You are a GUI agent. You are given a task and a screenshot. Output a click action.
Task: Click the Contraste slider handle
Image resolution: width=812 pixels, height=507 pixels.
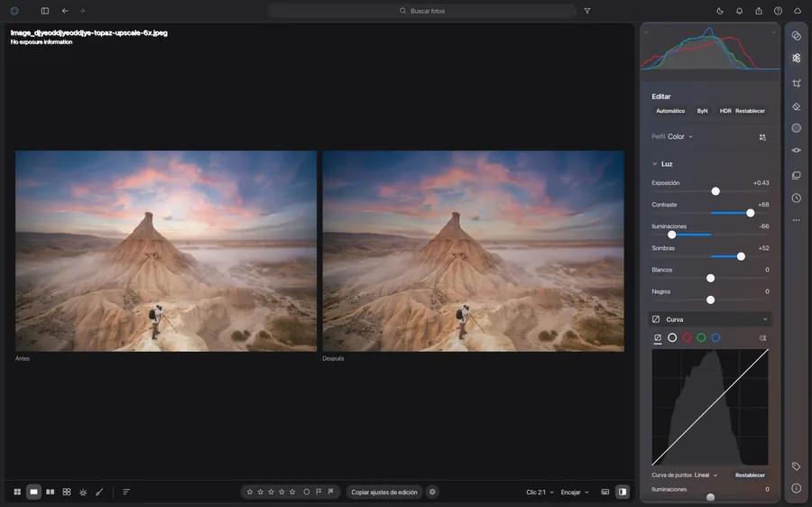click(750, 213)
